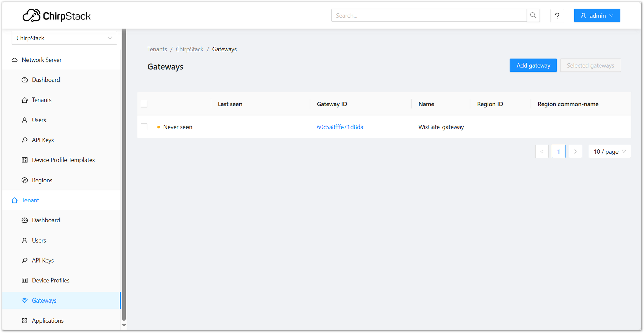Open Network Server Dashboard menu item
This screenshot has height=333, width=644.
click(x=61, y=80)
